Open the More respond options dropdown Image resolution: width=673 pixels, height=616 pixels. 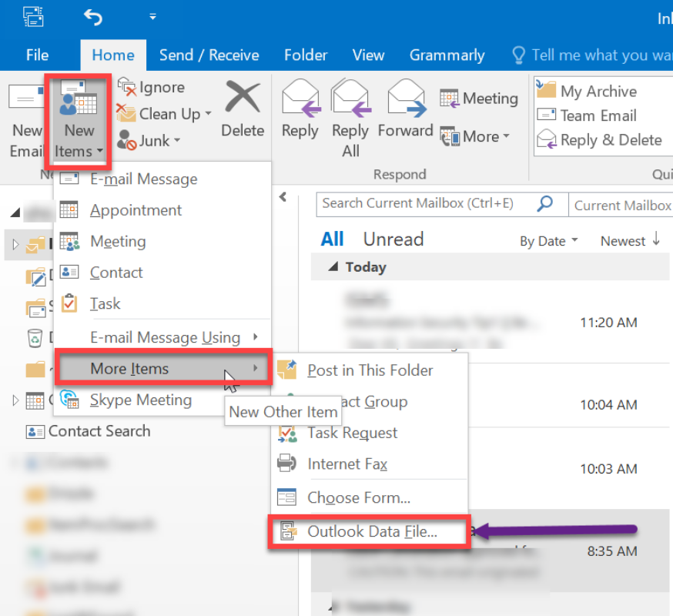pos(474,136)
